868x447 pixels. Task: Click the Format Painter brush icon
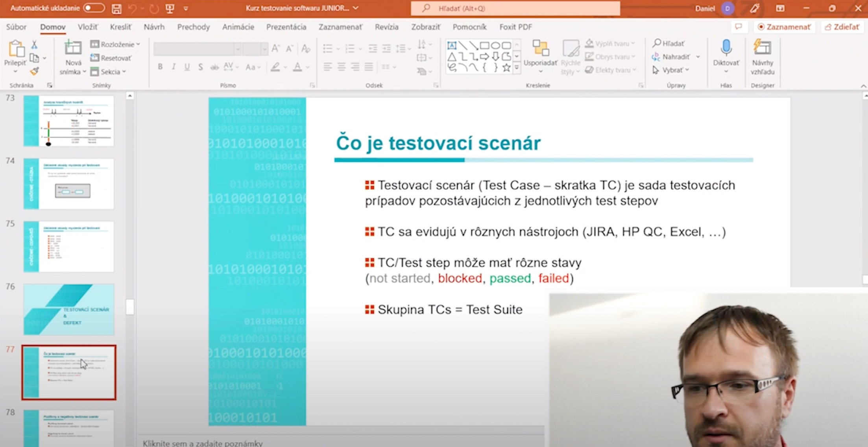click(x=34, y=71)
